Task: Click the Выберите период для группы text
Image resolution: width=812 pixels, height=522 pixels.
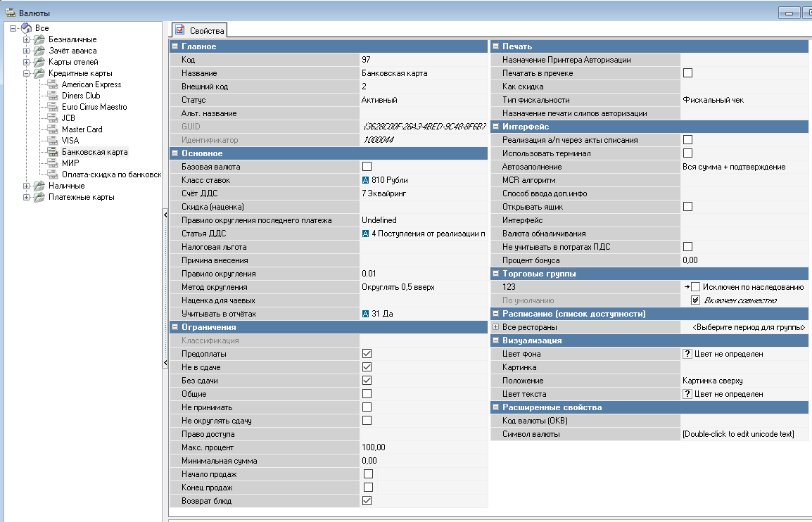Action: [748, 327]
